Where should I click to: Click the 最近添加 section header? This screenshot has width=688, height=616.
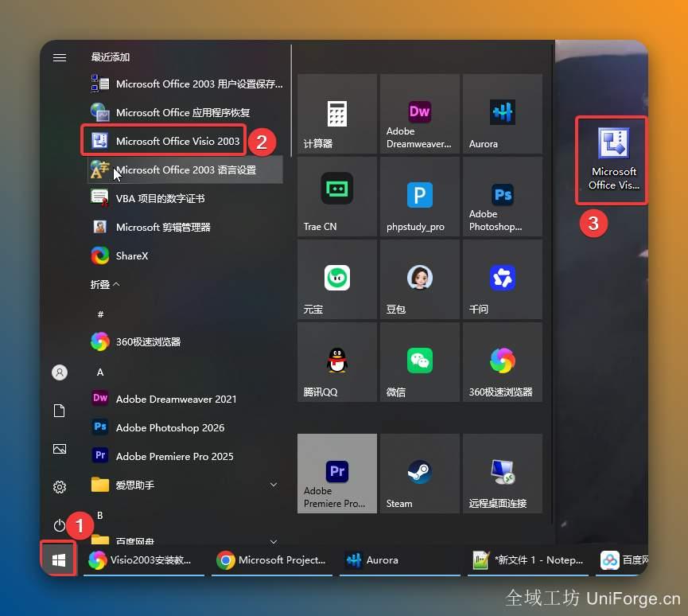click(x=110, y=57)
